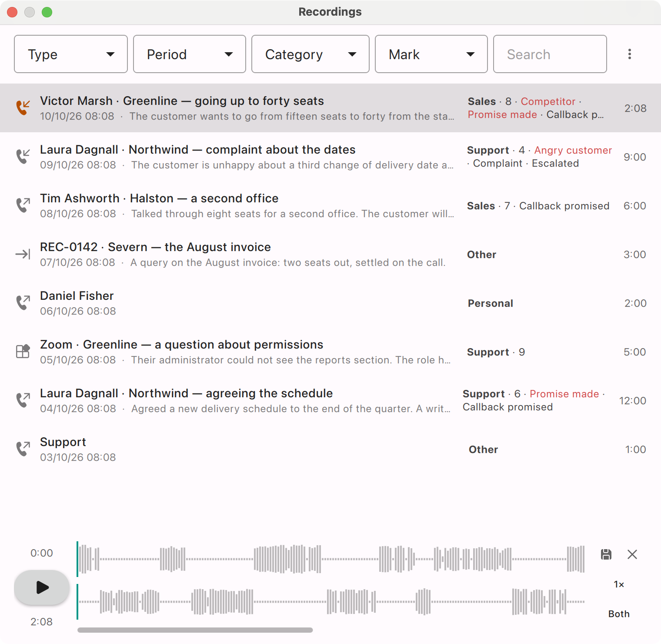Click the Other label on REC-0142 row
Screen dimensions: 661x644
481,255
